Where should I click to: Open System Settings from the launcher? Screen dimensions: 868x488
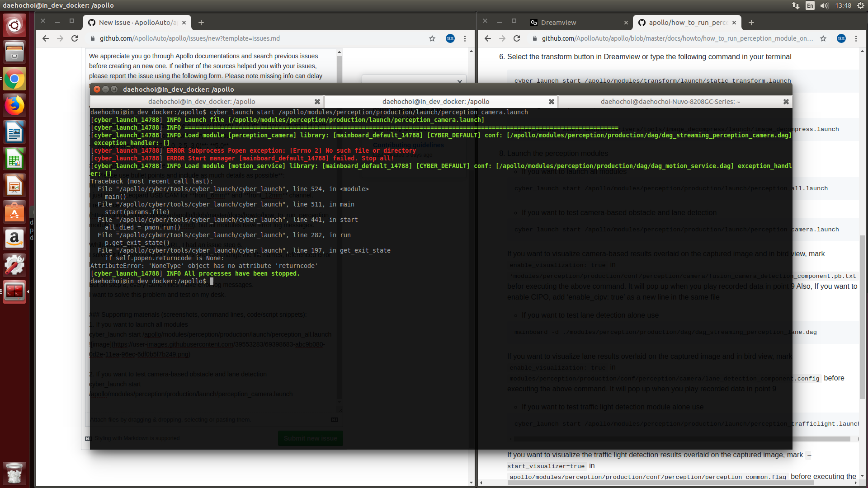[14, 265]
